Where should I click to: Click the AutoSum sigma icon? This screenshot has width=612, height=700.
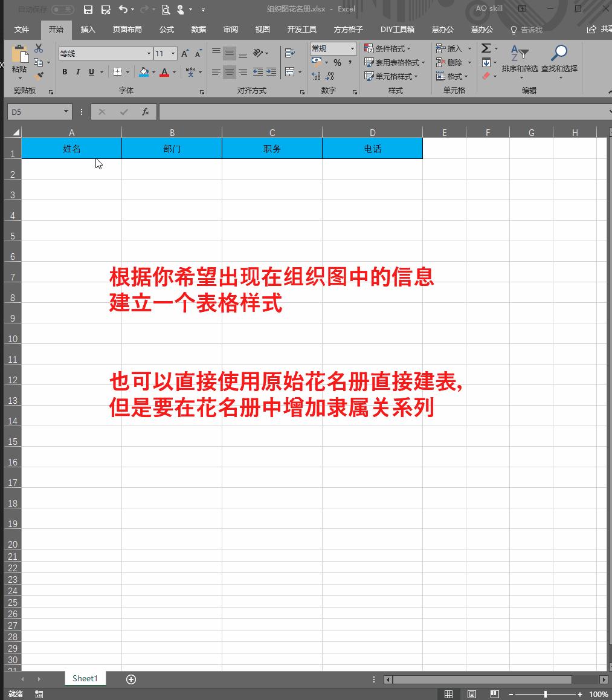click(x=487, y=48)
